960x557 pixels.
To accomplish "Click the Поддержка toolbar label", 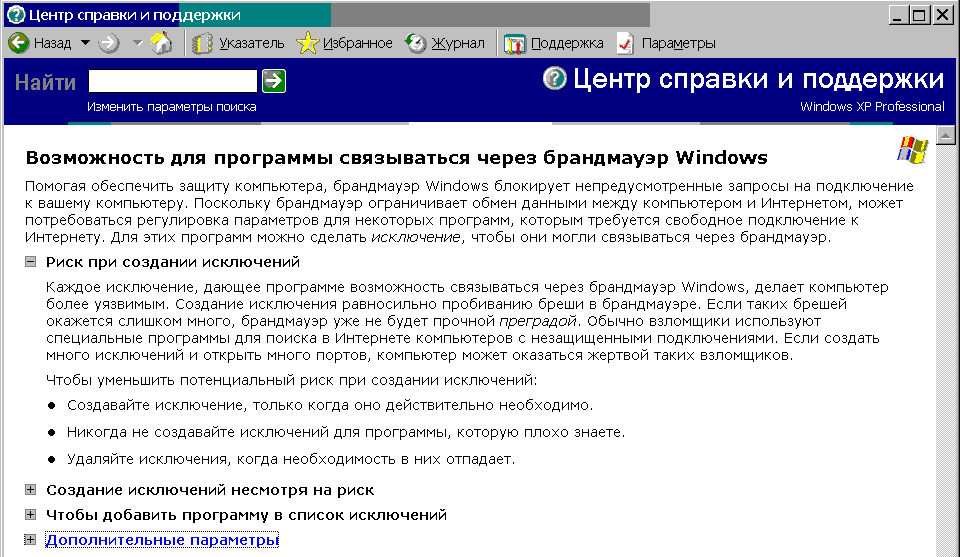I will pyautogui.click(x=567, y=43).
